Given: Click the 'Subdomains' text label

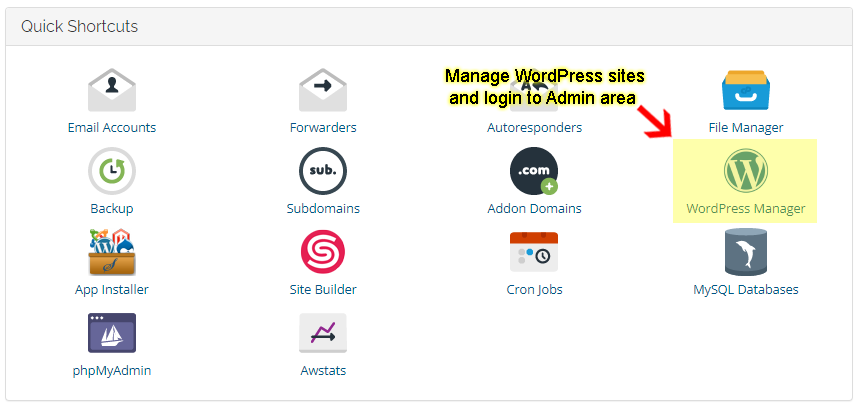Looking at the screenshot, I should [x=323, y=209].
